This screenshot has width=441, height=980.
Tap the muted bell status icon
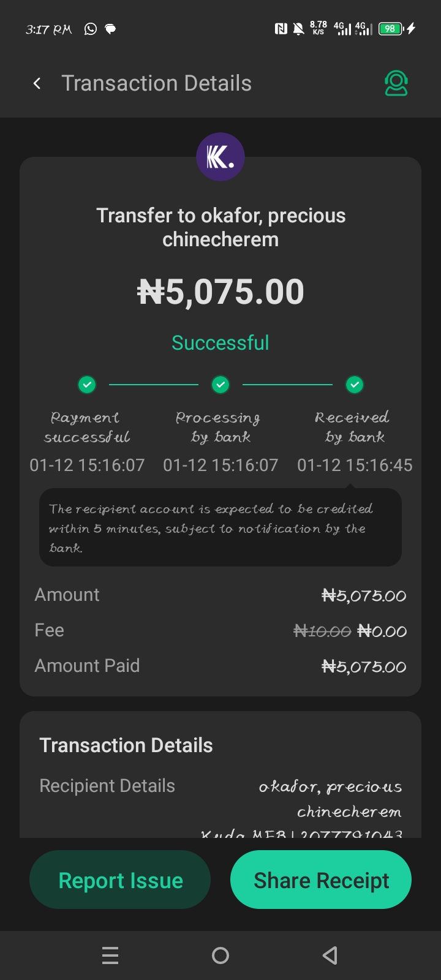(x=299, y=29)
